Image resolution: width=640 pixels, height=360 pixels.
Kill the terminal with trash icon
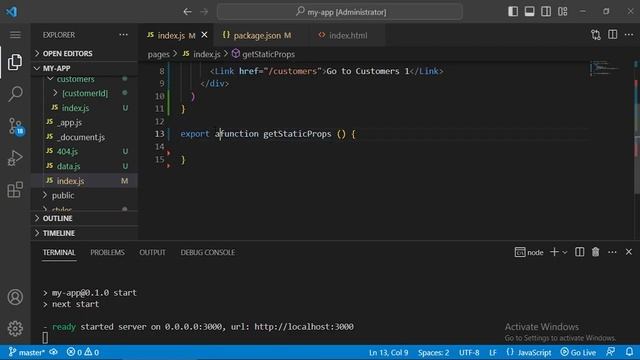click(x=596, y=252)
